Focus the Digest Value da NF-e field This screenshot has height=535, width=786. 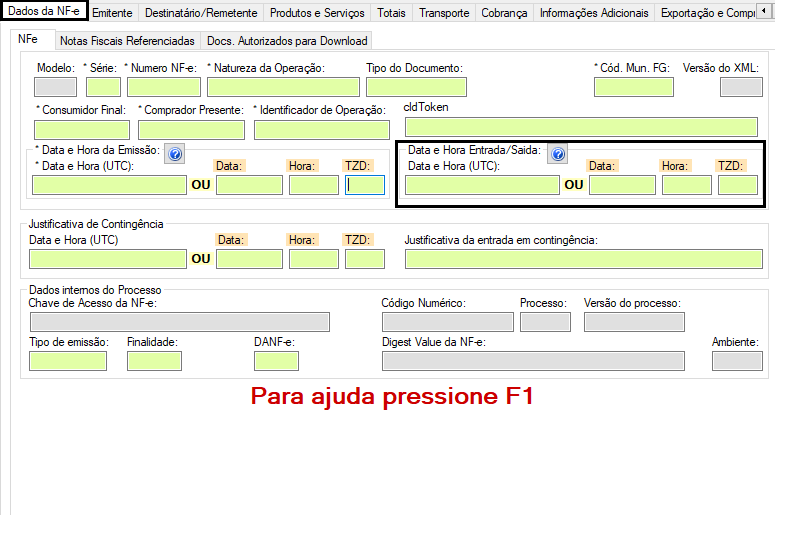pyautogui.click(x=533, y=361)
